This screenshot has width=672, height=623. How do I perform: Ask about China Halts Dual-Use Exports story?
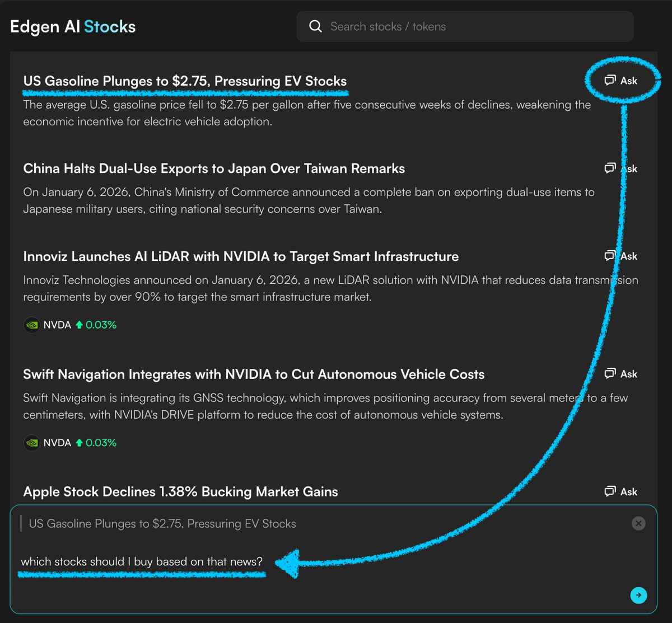621,168
